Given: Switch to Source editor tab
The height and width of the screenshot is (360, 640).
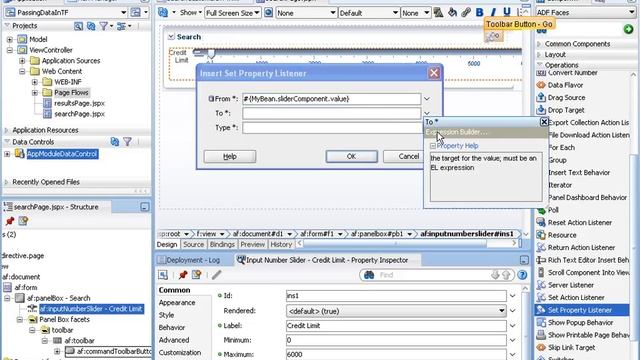Looking at the screenshot, I should [193, 244].
